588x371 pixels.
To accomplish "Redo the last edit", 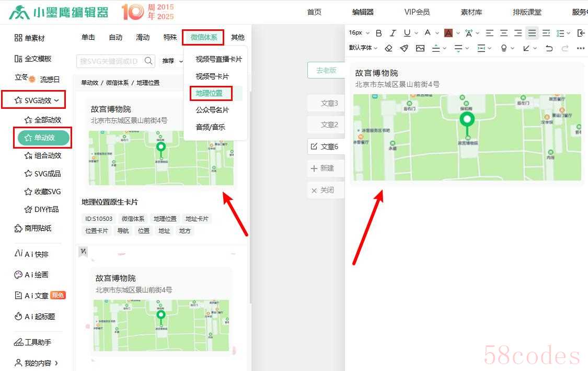I will [x=565, y=48].
